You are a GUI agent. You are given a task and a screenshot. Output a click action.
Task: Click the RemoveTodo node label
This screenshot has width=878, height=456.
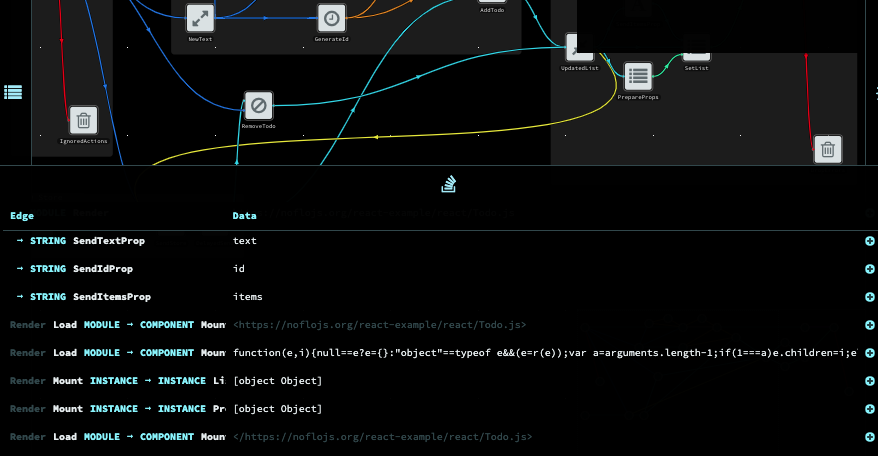[259, 127]
